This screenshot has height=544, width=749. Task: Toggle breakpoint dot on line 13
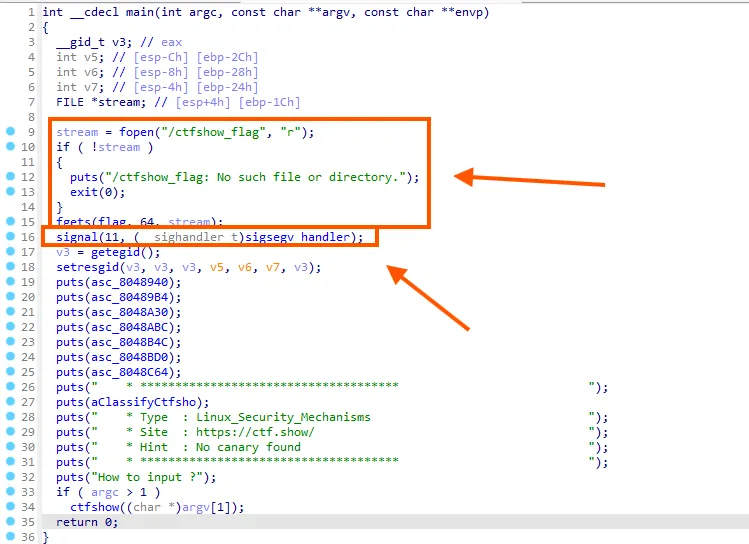(x=11, y=191)
